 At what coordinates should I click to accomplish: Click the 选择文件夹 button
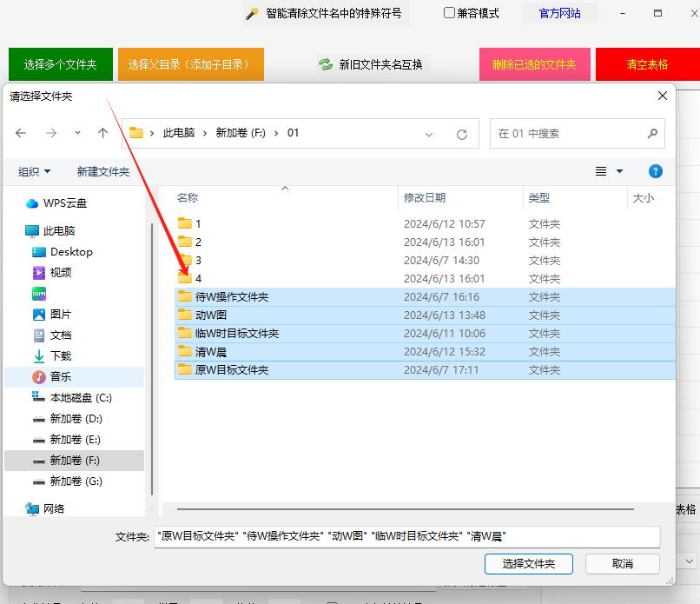tap(528, 563)
